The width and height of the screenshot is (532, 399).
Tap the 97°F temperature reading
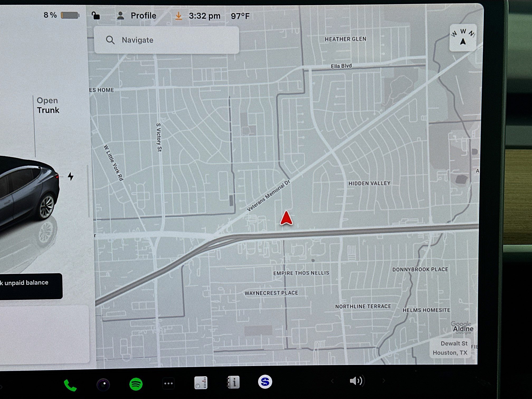tap(240, 16)
